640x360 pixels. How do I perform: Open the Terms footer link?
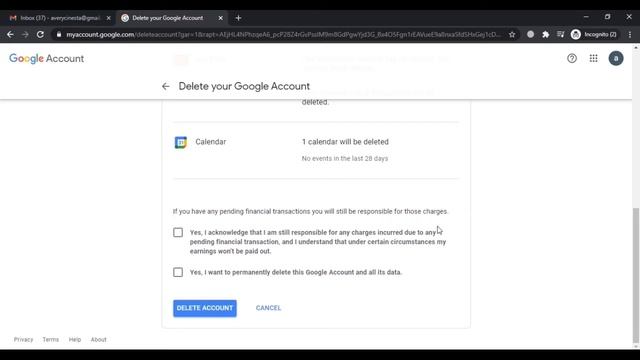[x=51, y=340]
